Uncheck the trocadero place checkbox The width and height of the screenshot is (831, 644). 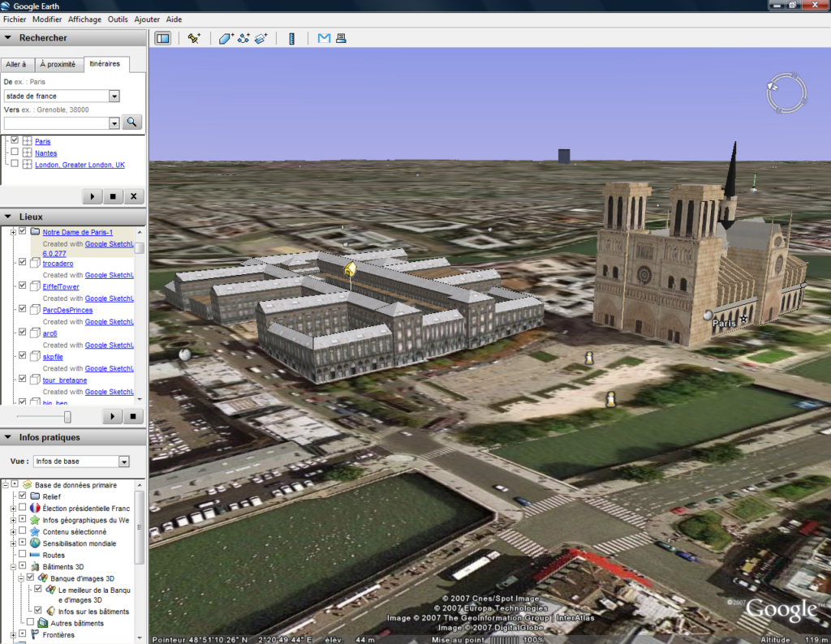click(22, 262)
